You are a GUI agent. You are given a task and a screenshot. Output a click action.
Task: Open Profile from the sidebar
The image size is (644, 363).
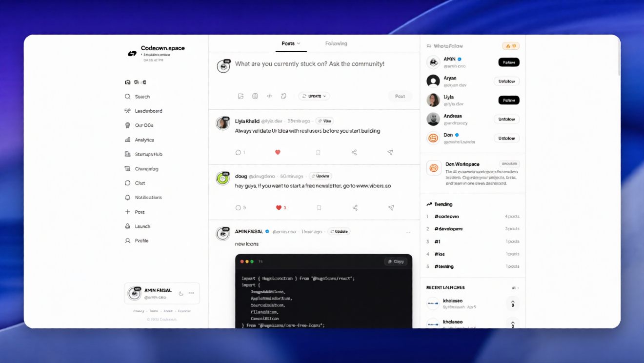point(137,241)
